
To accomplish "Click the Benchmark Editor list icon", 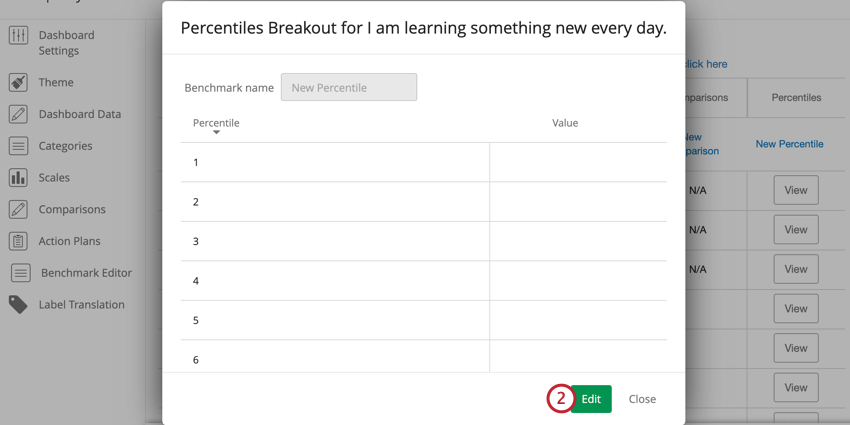I will point(20,273).
